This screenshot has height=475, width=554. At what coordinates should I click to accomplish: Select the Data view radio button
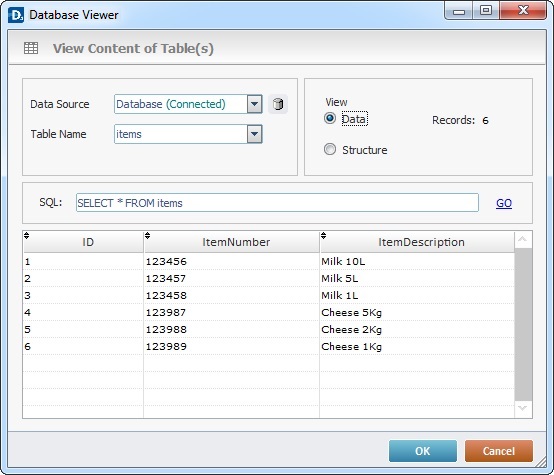(x=330, y=118)
